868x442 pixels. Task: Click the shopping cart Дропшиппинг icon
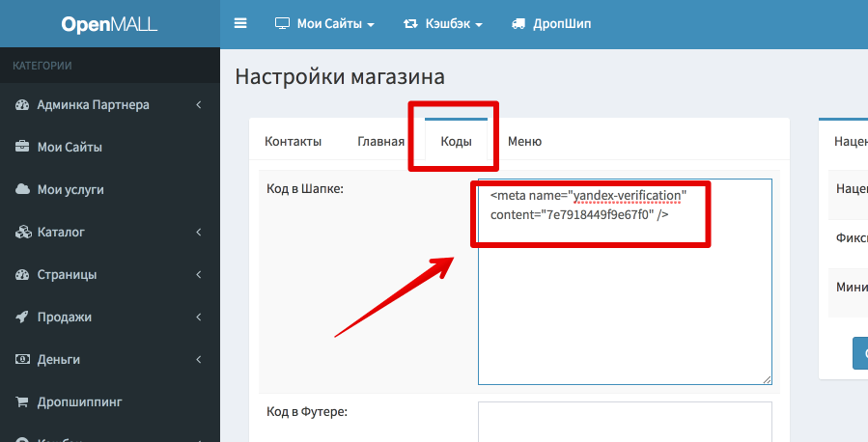pyautogui.click(x=21, y=401)
